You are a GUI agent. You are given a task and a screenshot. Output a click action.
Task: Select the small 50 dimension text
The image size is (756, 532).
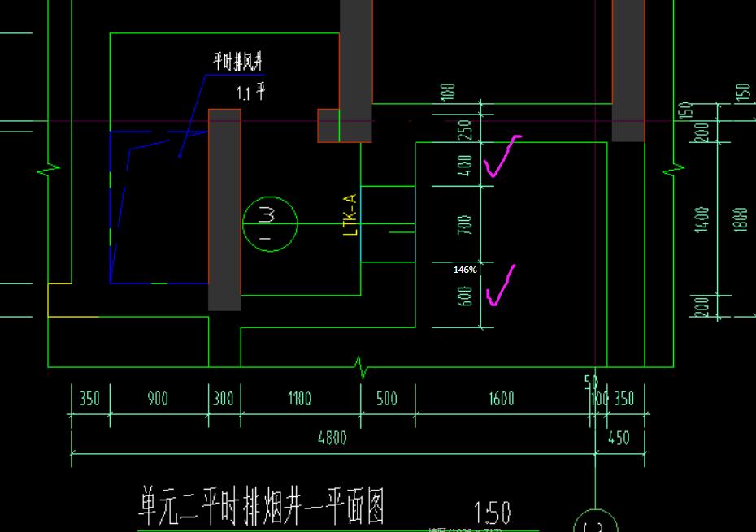591,382
